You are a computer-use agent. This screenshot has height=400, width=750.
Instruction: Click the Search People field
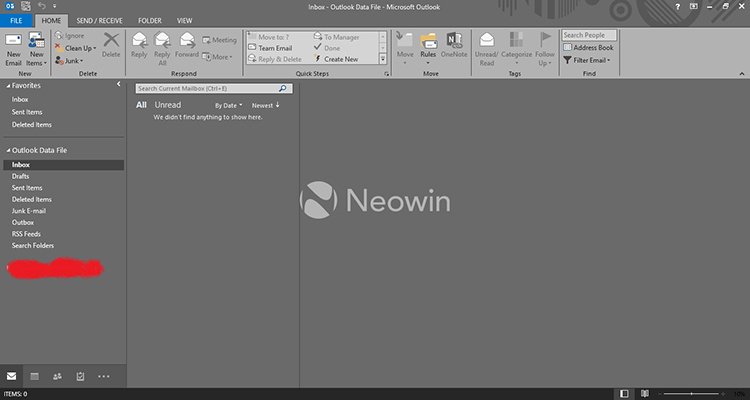[x=589, y=35]
